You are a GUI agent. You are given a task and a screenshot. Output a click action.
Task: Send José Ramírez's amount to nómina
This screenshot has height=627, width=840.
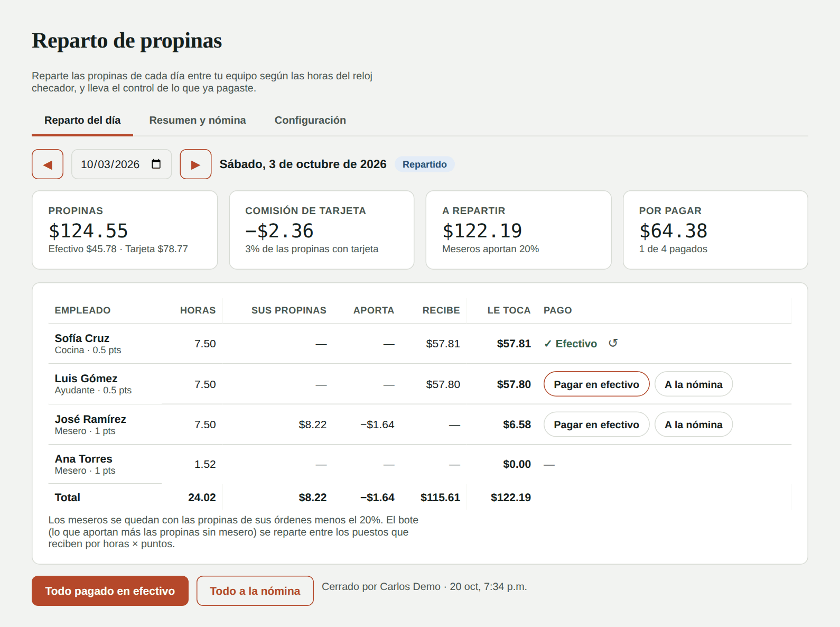(694, 425)
